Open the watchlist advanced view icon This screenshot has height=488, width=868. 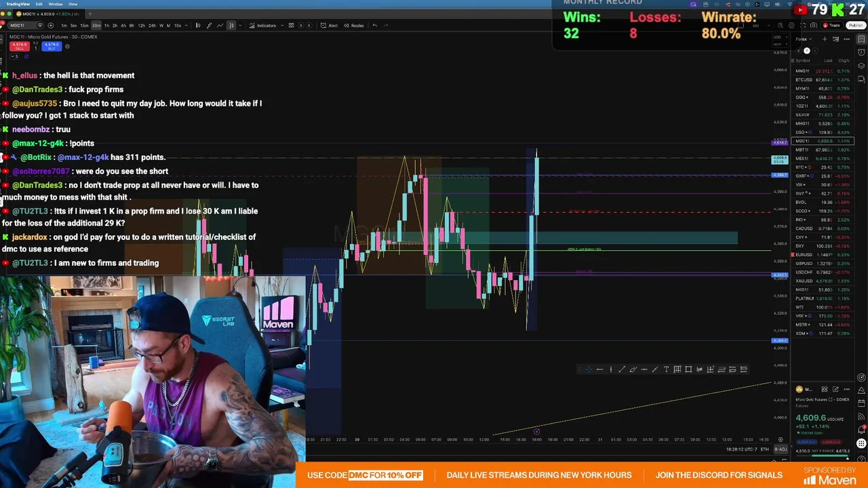(x=835, y=39)
